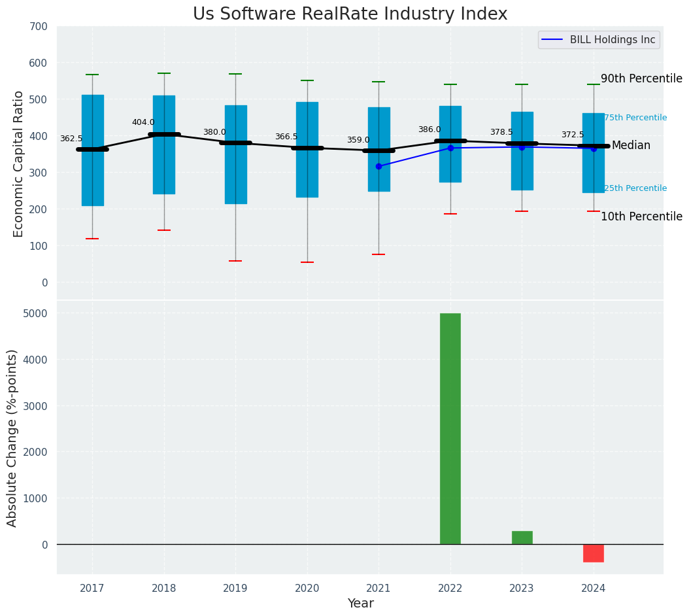
Task: Click the Economic Capital Ratio axis label
Action: [18, 164]
